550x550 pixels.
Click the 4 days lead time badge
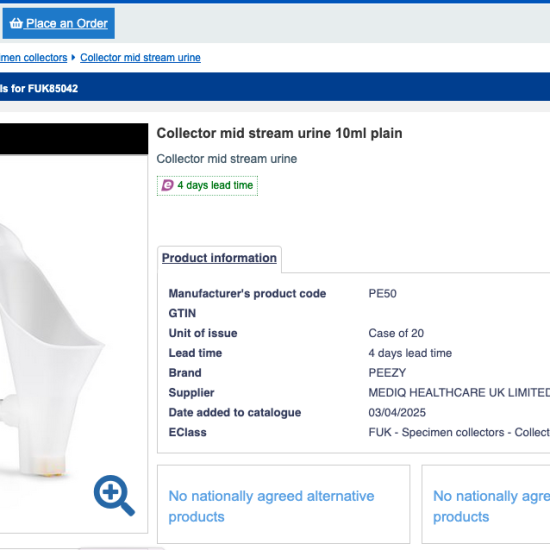pyautogui.click(x=207, y=186)
